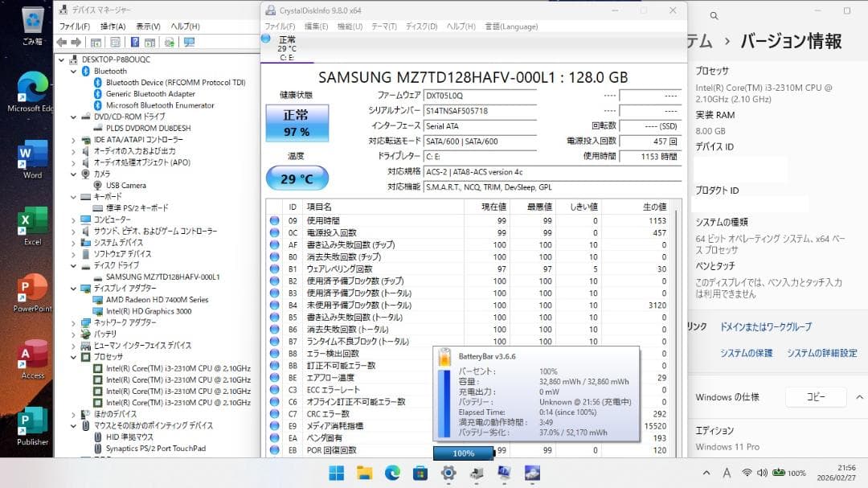Click the コピー button in Windows settings
This screenshot has height=488, width=868.
coord(815,396)
